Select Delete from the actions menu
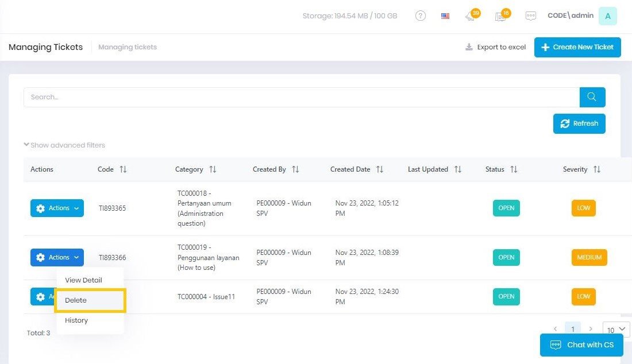 pyautogui.click(x=76, y=300)
